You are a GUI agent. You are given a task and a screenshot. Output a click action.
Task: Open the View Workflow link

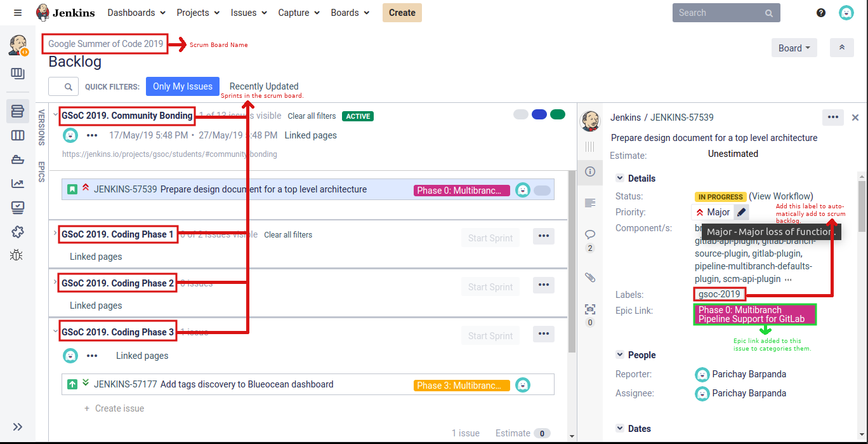coord(781,196)
